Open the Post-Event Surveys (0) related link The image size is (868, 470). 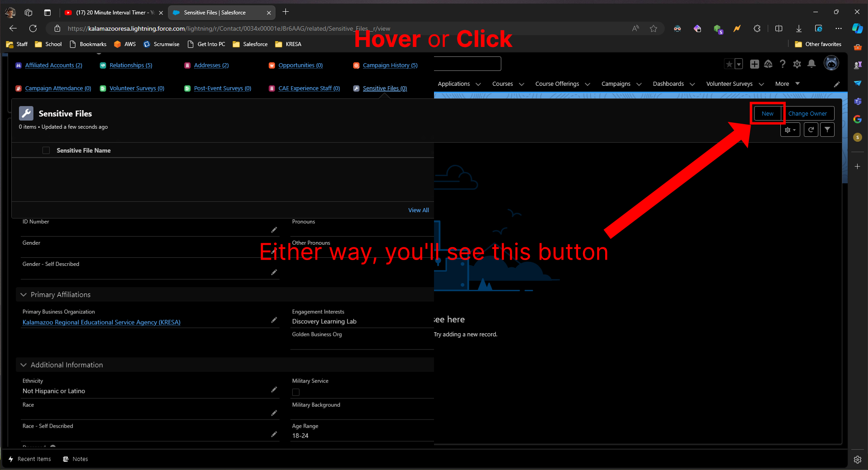[222, 88]
